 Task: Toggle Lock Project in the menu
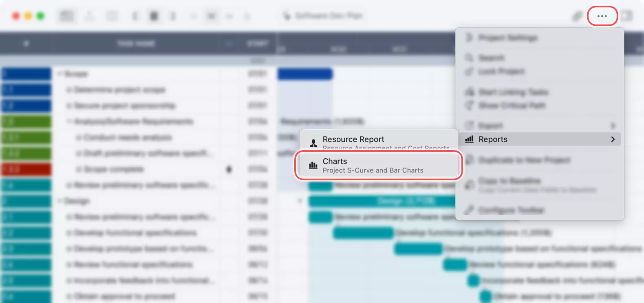click(501, 72)
